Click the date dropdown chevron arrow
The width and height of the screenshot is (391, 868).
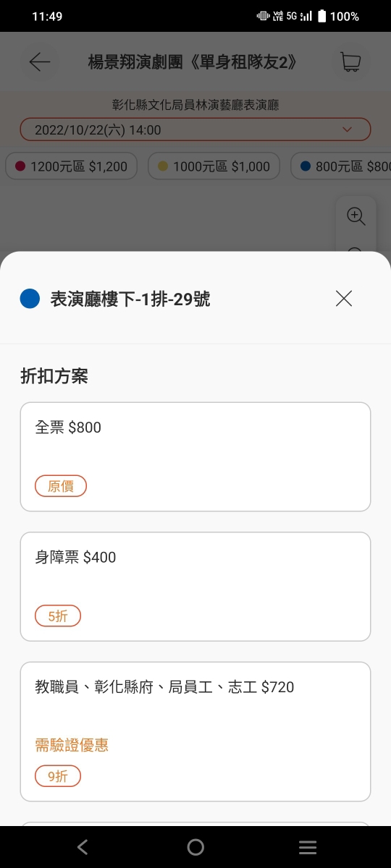[x=347, y=130]
